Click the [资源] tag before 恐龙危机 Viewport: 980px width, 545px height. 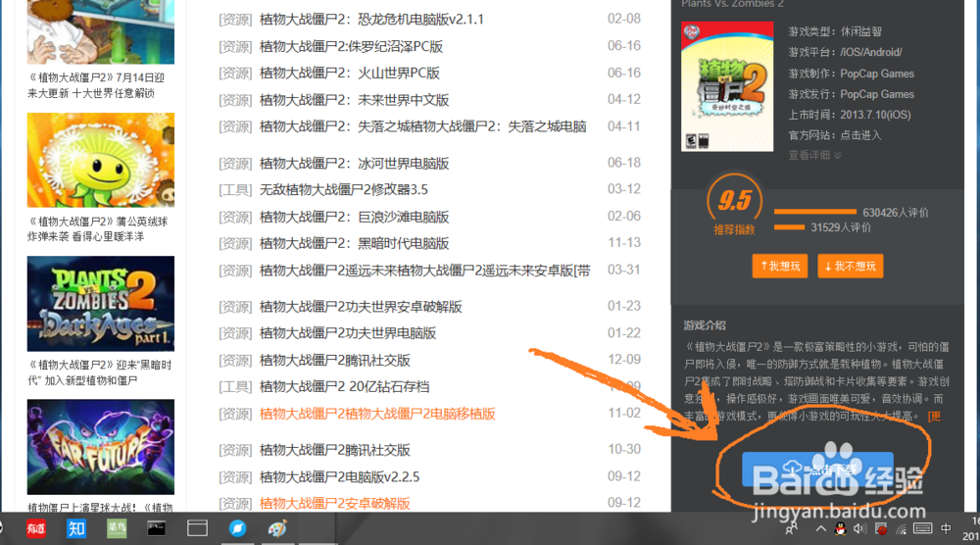tap(235, 20)
